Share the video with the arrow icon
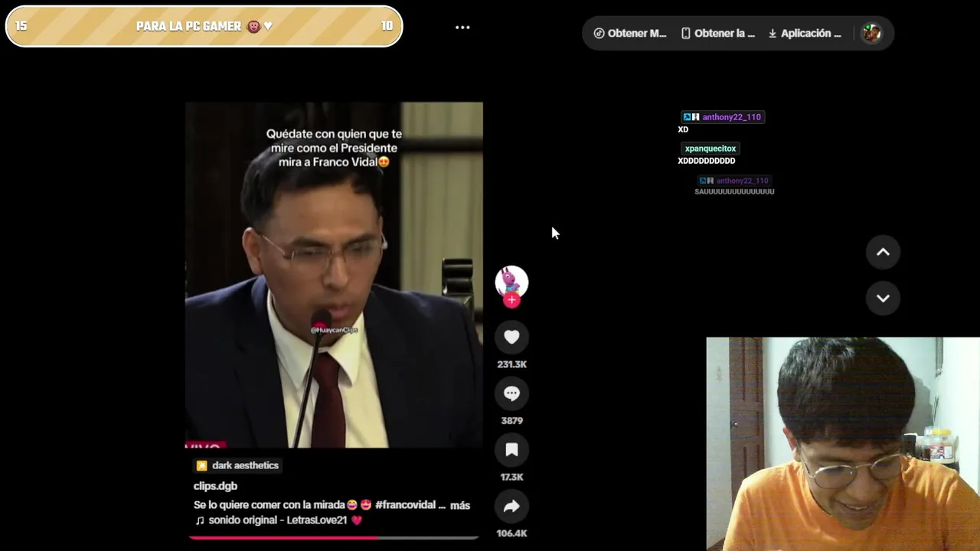The width and height of the screenshot is (980, 551). point(511,507)
